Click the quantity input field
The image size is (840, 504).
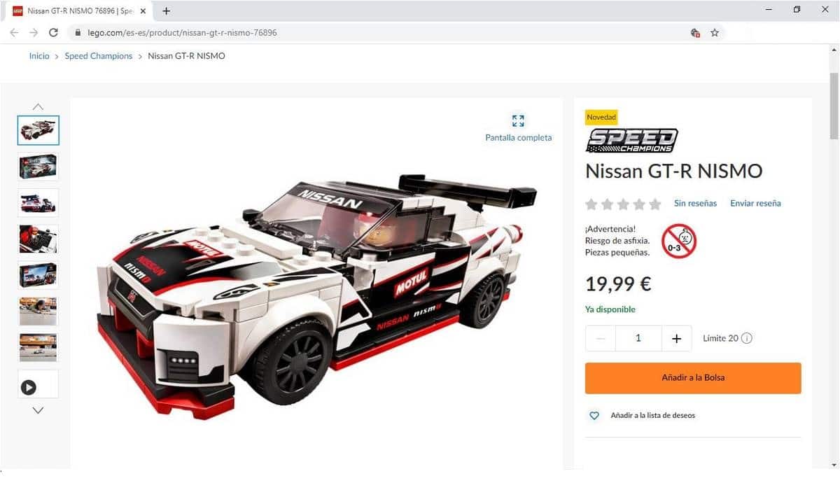[638, 338]
